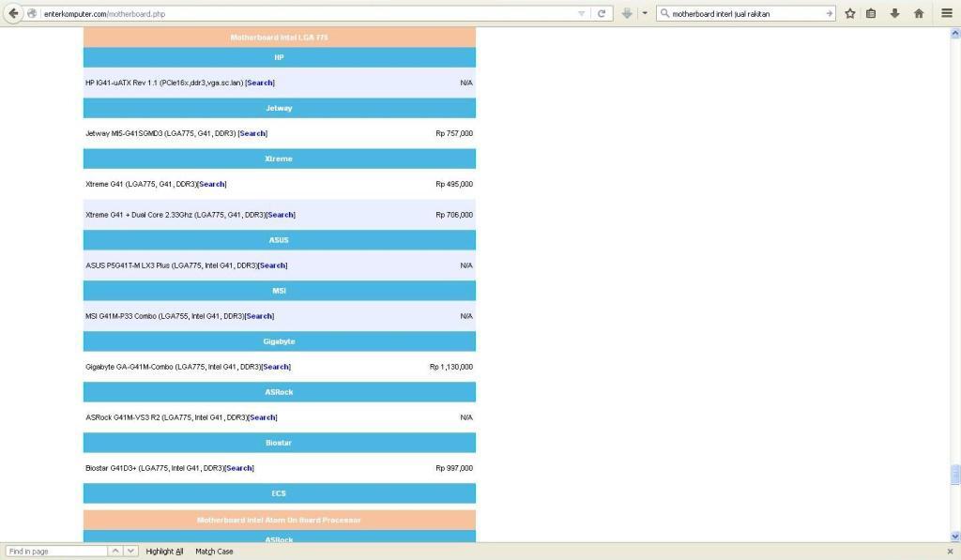Toggle Match Case in find bar
The image size is (961, 560).
click(x=214, y=552)
